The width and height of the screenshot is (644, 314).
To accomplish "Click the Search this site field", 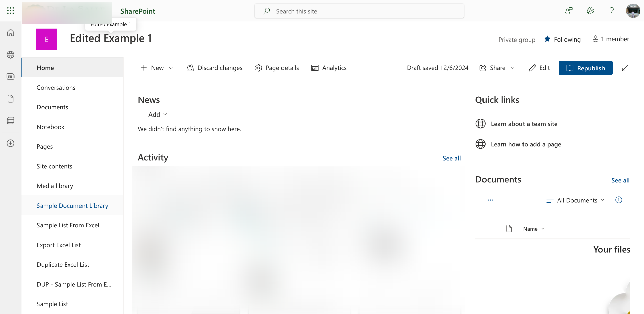I will 359,11.
